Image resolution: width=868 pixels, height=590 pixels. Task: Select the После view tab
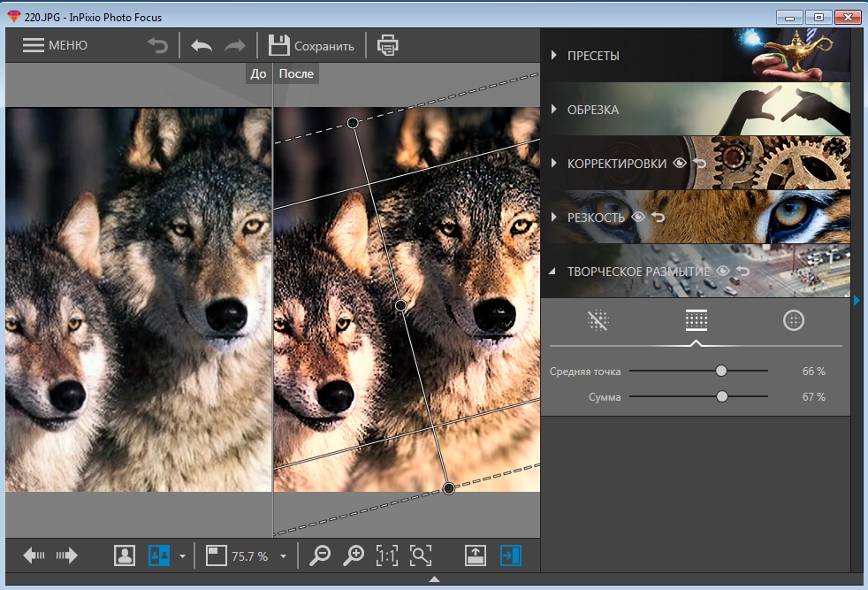(x=296, y=73)
